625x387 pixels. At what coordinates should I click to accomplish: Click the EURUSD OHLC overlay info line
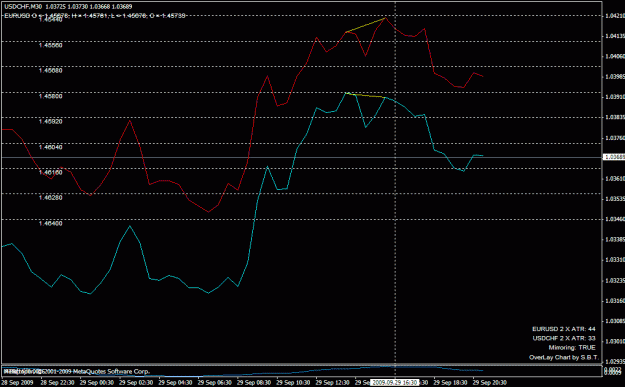click(95, 16)
